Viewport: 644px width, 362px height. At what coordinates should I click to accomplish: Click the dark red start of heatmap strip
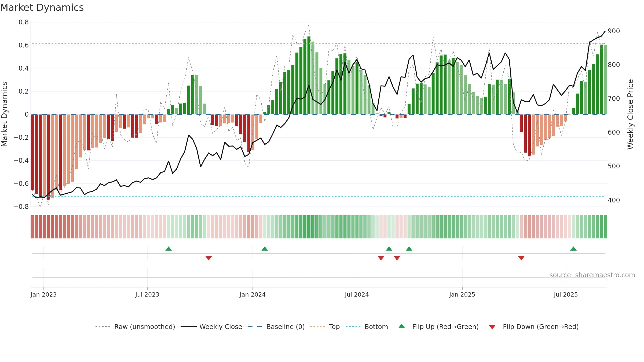[x=32, y=227]
